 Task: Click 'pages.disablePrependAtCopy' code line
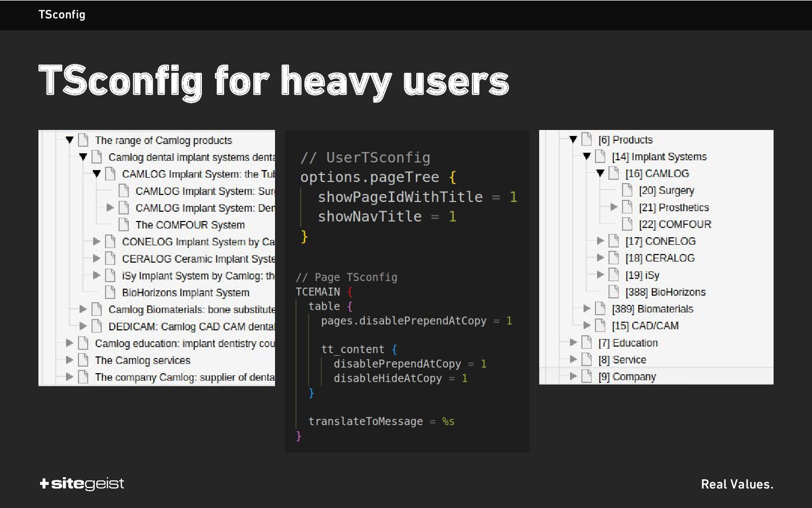click(416, 321)
